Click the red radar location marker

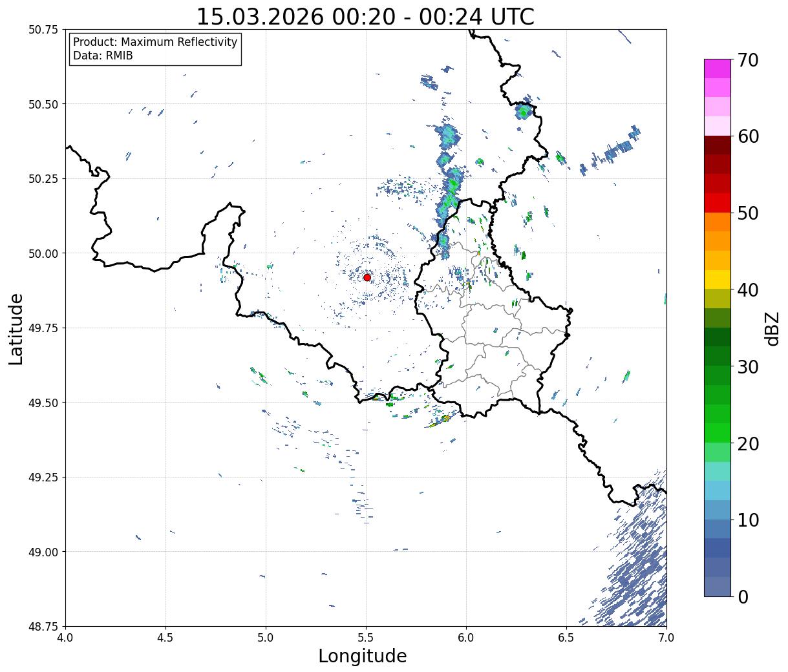367,277
